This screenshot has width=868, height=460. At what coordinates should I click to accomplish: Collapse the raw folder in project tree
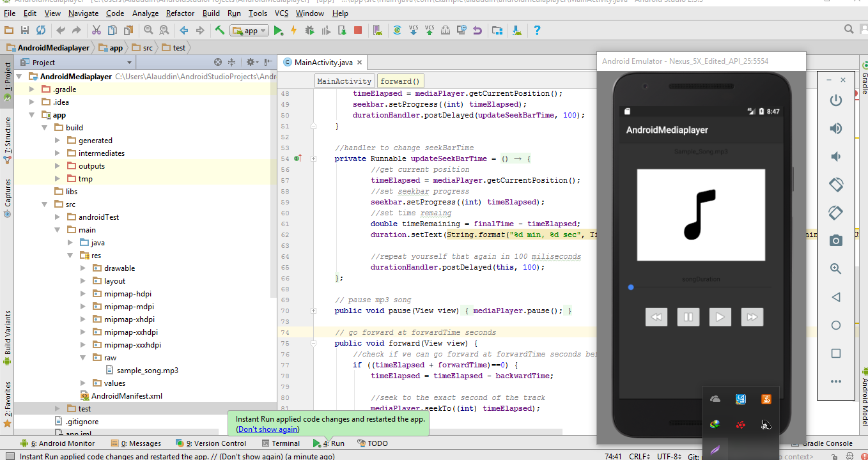tap(83, 358)
